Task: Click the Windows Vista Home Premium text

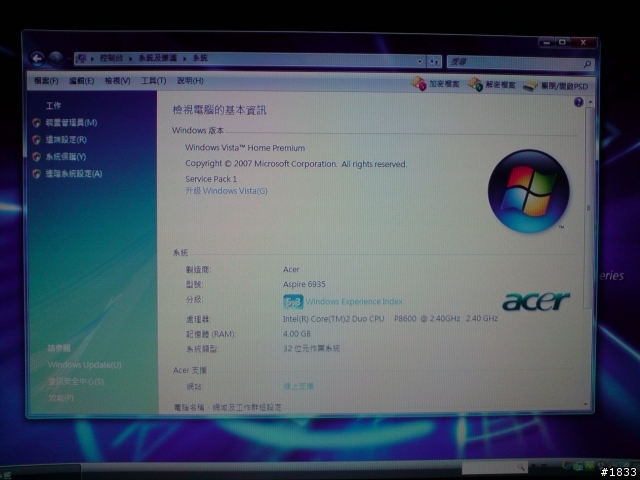Action: (x=245, y=148)
